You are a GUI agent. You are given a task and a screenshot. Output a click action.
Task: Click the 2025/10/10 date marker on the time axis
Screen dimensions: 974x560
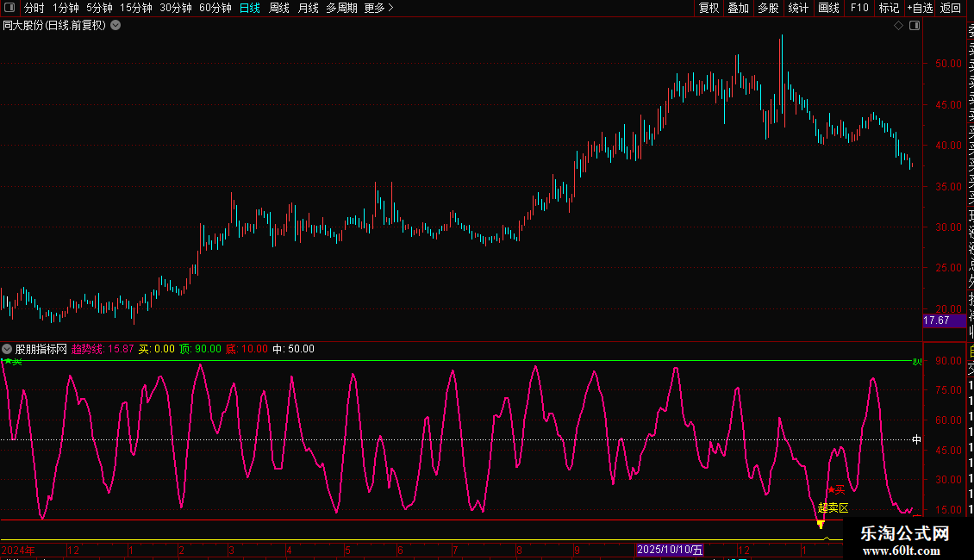pos(670,550)
